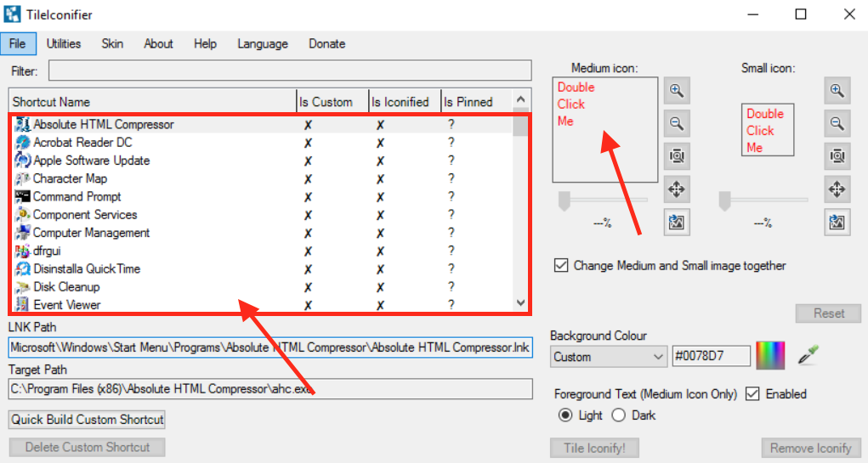This screenshot has width=868, height=463.
Task: Click the Target Path field
Action: click(x=270, y=389)
